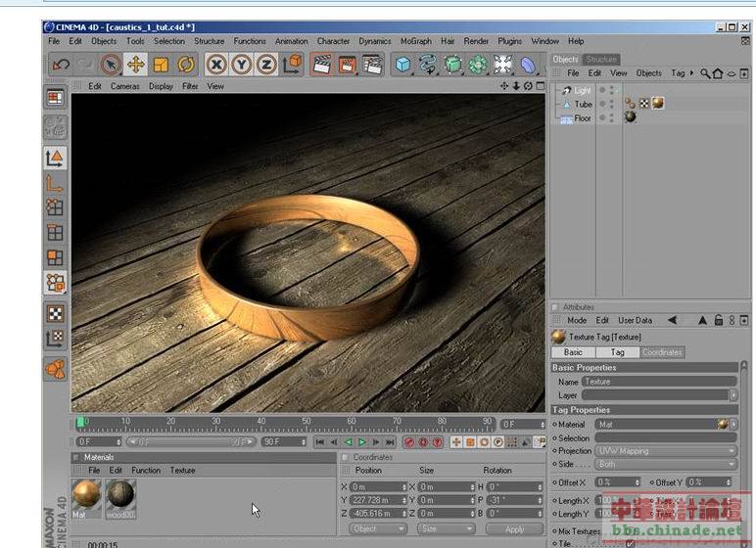
Task: Open the Projection UVW Mapping dropdown
Action: pos(666,451)
